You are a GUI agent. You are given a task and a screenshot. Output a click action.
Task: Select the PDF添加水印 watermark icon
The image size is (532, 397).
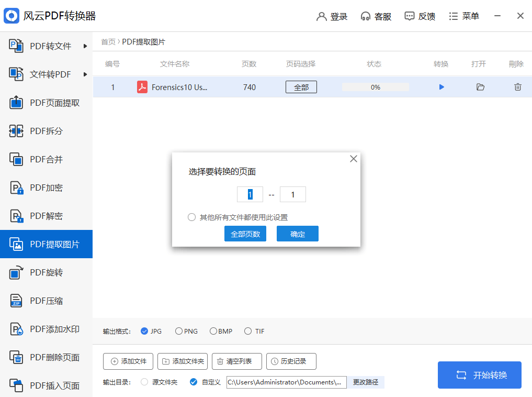tap(16, 329)
